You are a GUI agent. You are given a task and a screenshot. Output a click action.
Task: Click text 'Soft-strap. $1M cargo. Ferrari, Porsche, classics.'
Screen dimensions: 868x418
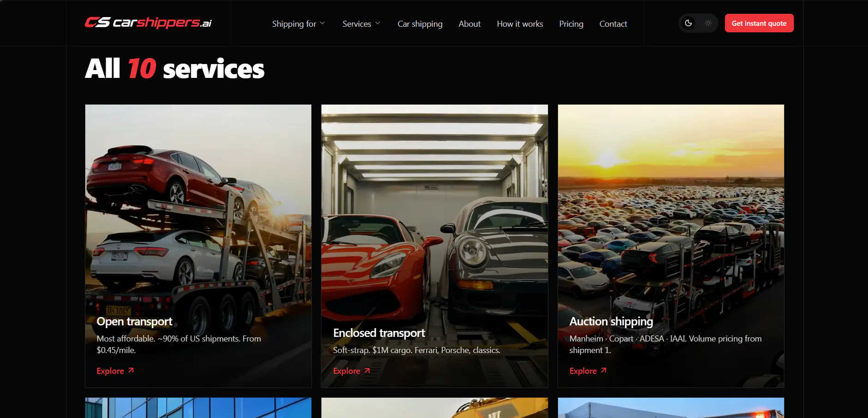click(x=416, y=350)
